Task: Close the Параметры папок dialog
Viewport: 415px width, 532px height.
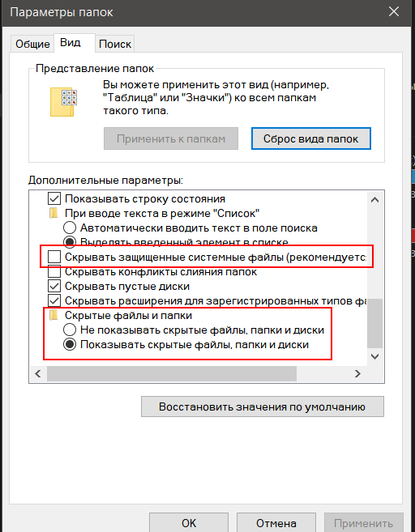Action: (394, 12)
